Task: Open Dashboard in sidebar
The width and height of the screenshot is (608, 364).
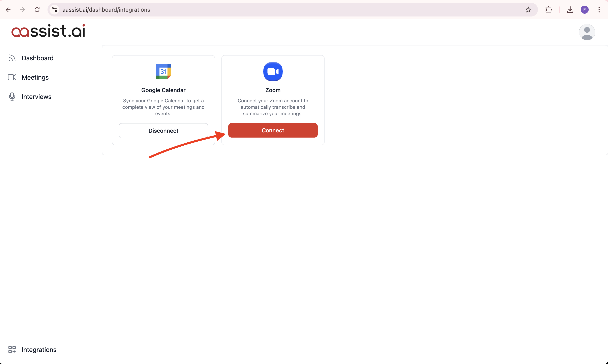Action: point(37,58)
